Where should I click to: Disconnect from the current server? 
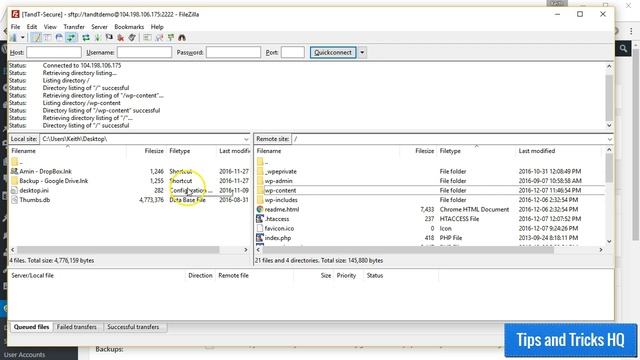120,38
